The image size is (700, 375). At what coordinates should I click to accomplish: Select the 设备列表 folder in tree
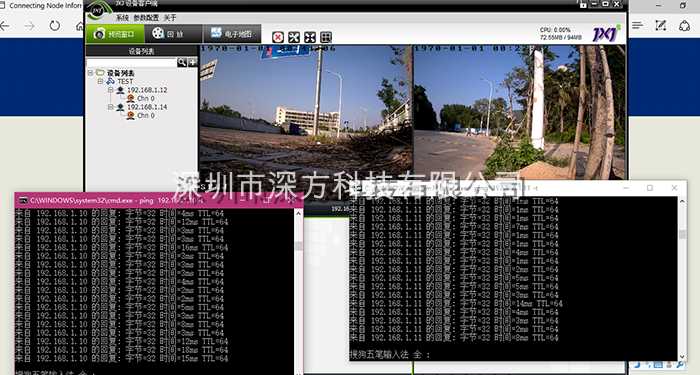tap(121, 72)
